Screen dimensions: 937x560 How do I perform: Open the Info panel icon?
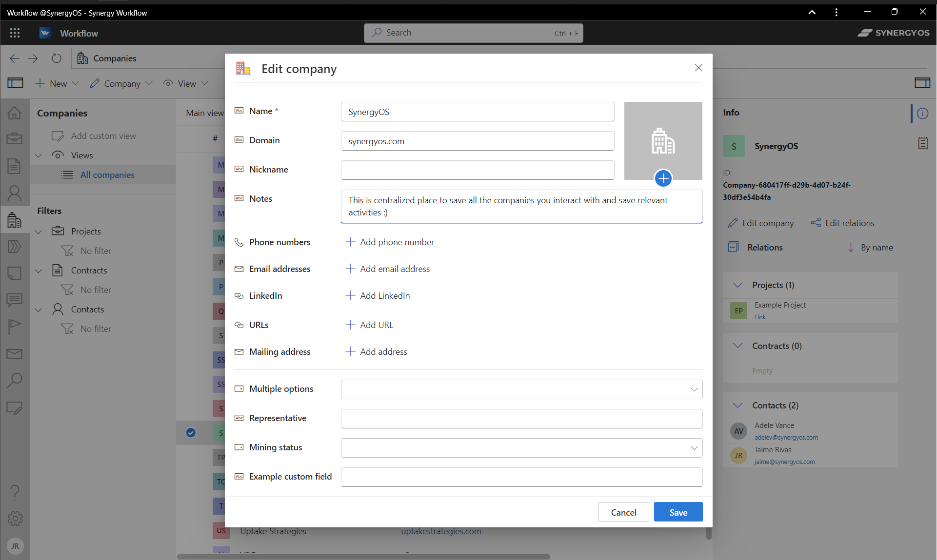(922, 114)
